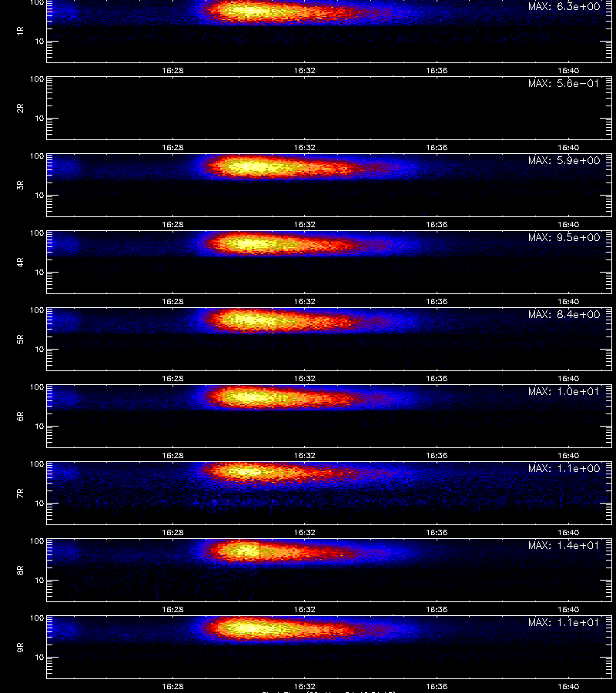
Task: Click the '5R' detector axis label
Action: 20,340
